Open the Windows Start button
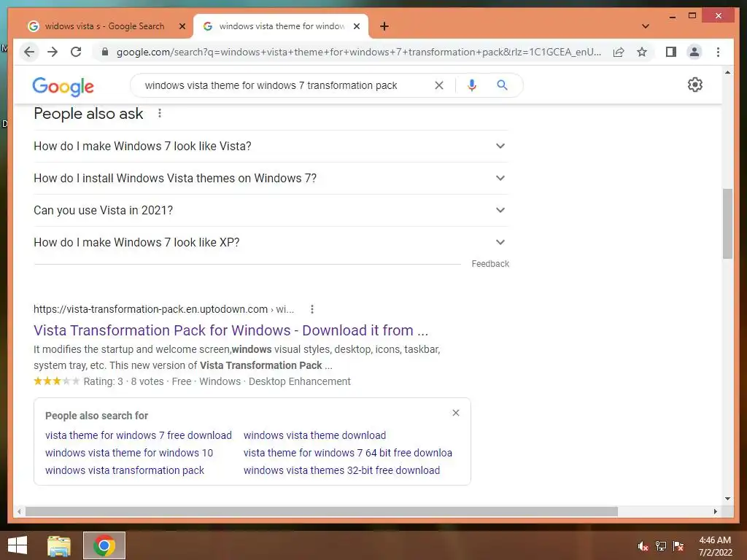This screenshot has width=747, height=560. click(x=18, y=545)
